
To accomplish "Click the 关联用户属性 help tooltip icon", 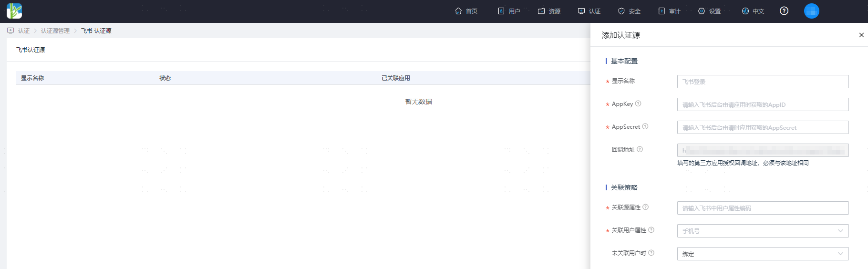I will tap(651, 230).
